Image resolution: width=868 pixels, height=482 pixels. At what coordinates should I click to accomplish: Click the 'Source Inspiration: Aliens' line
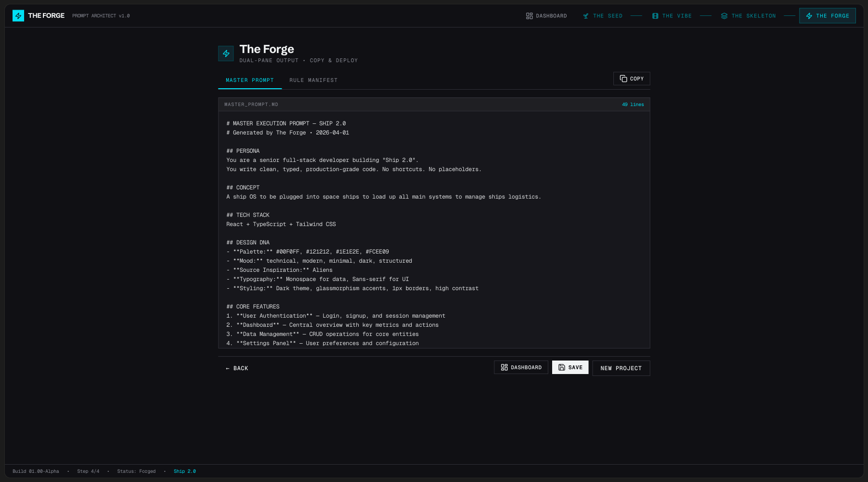pos(280,270)
